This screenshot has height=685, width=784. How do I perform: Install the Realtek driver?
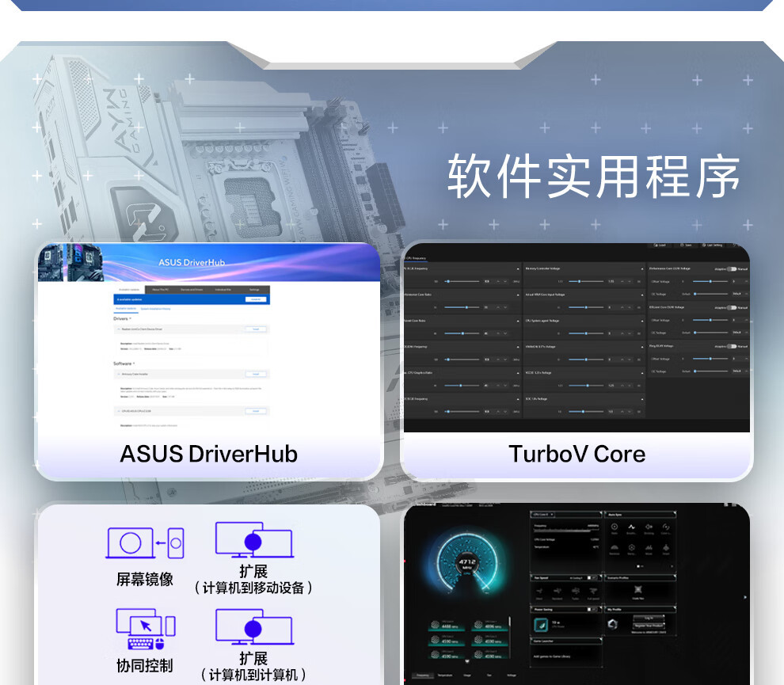(x=256, y=329)
